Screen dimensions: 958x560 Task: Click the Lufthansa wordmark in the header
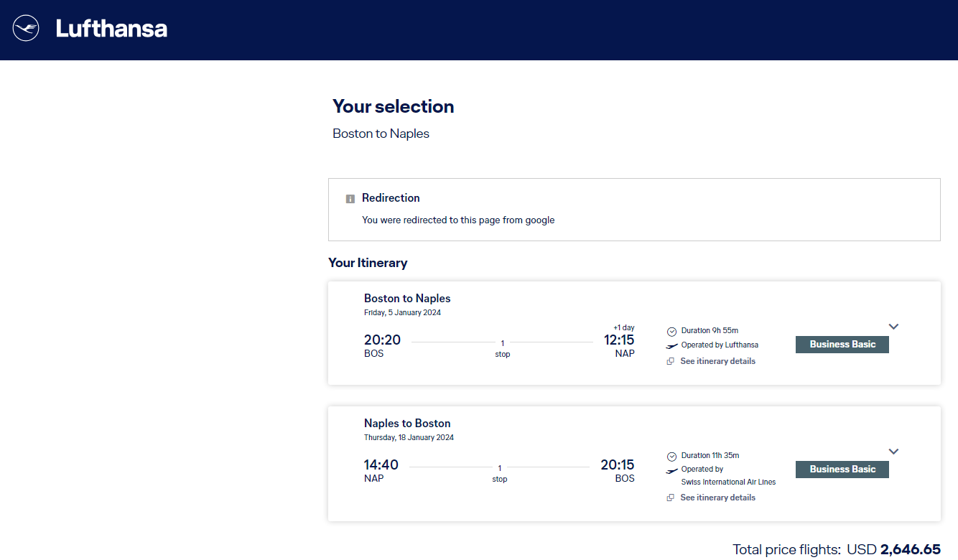[111, 29]
